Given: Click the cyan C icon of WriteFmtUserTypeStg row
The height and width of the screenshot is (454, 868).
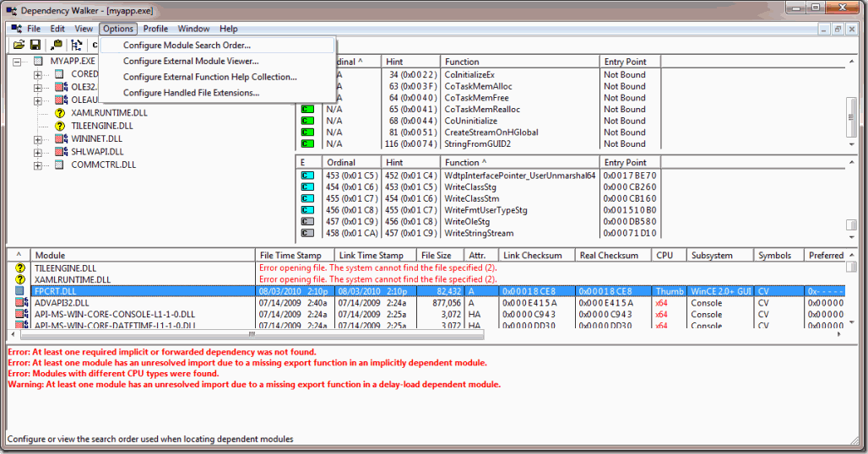Looking at the screenshot, I should pos(307,210).
